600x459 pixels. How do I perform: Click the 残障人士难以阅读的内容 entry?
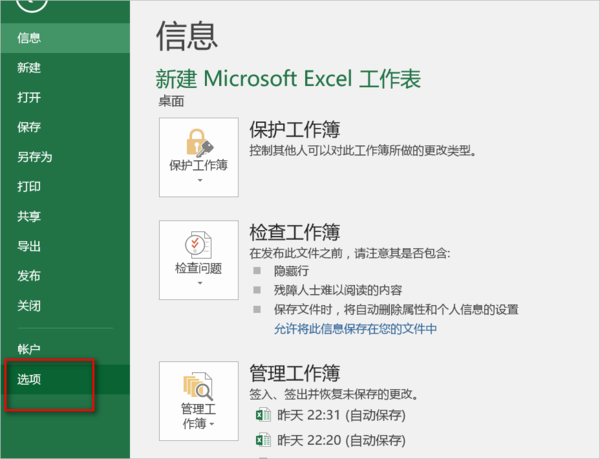(x=338, y=290)
